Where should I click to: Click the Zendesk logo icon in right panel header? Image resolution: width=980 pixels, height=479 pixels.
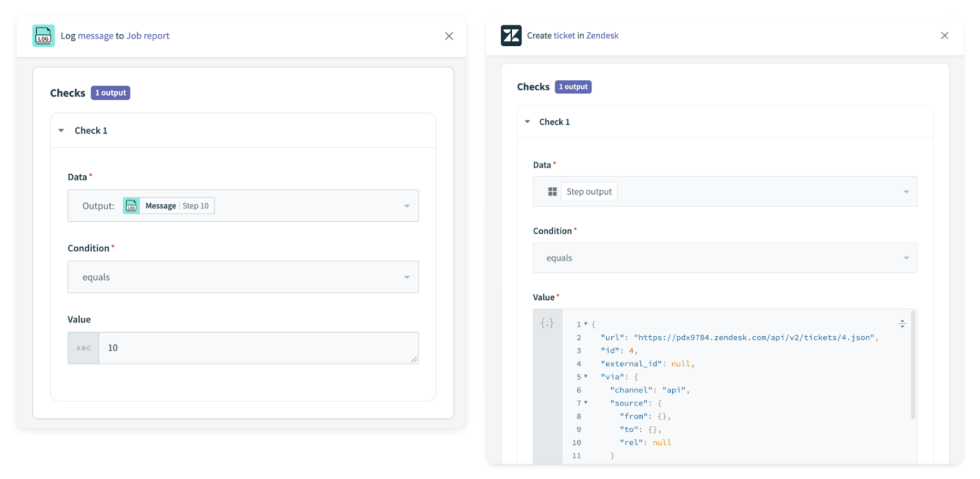511,35
